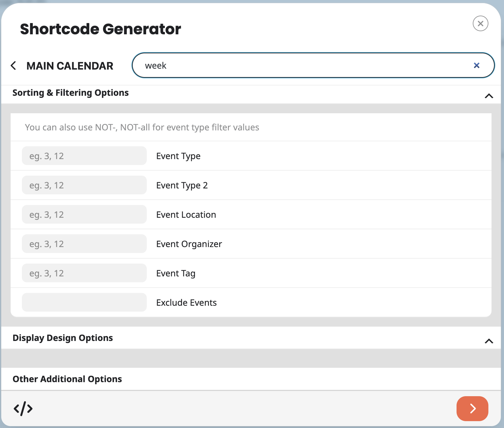The height and width of the screenshot is (428, 504).
Task: Click the Event Type input field
Action: (x=84, y=156)
